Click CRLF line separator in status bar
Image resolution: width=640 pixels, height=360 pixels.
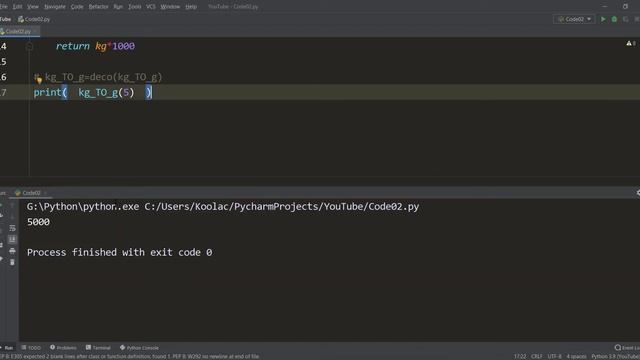[536, 356]
